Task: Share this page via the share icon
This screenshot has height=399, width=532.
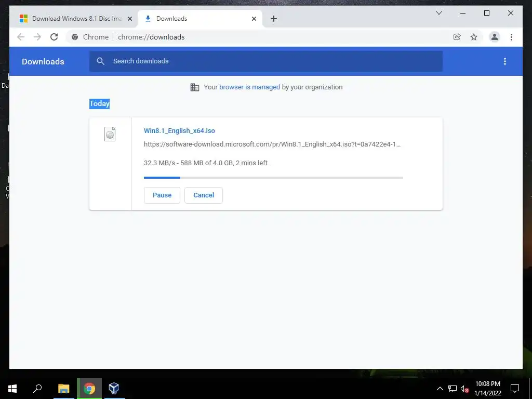Action: point(457,37)
